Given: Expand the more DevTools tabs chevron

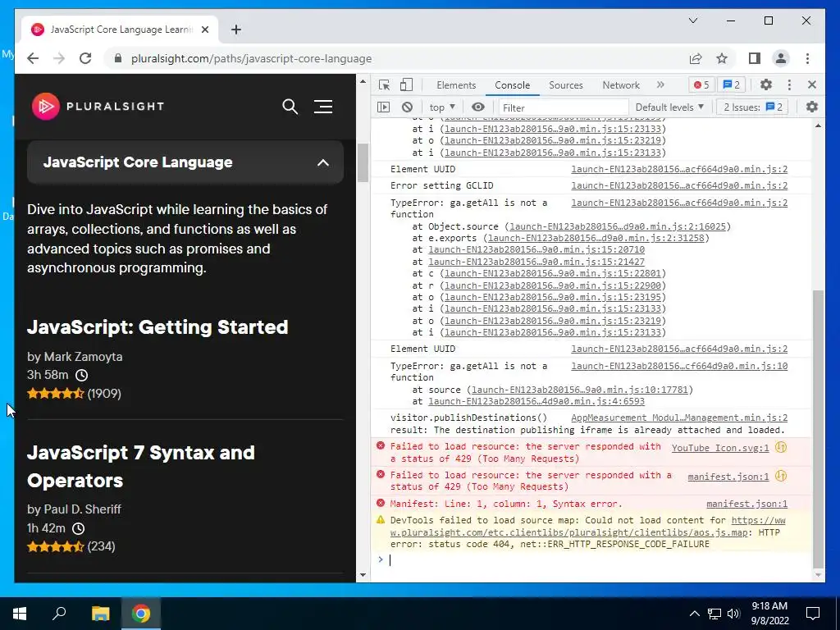Looking at the screenshot, I should point(660,84).
